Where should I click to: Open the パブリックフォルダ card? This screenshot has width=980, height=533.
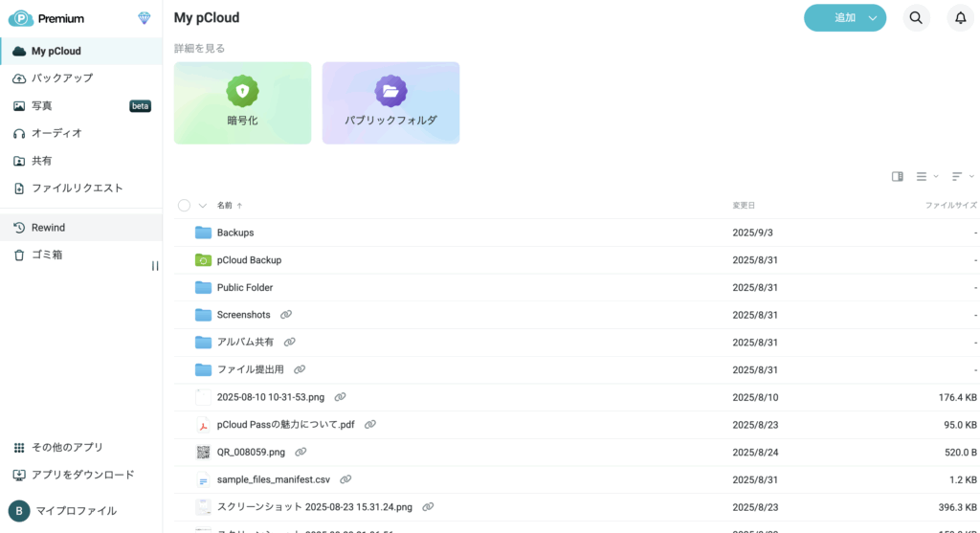[x=390, y=103]
